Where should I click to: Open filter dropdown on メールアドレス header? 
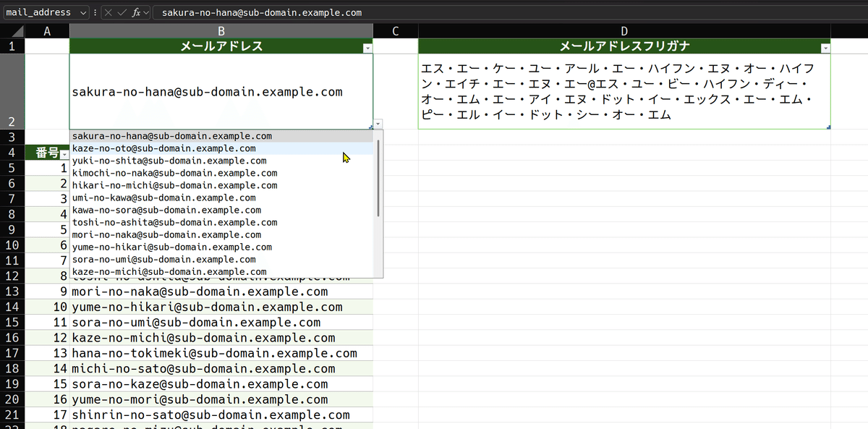[x=367, y=47]
